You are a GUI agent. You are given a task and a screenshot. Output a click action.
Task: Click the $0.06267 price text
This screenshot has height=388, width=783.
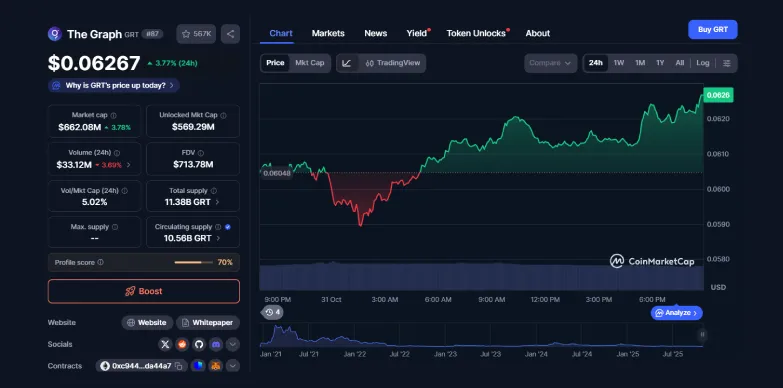[94, 63]
